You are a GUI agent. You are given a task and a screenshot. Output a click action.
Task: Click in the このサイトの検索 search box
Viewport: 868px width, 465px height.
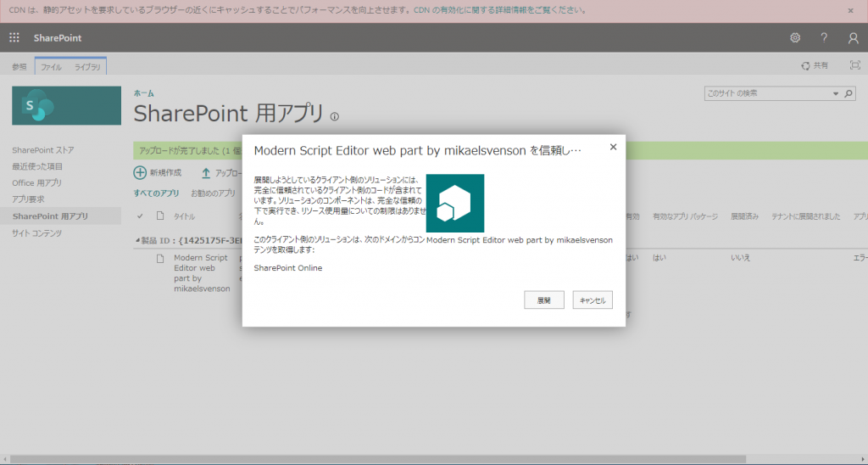pos(767,93)
